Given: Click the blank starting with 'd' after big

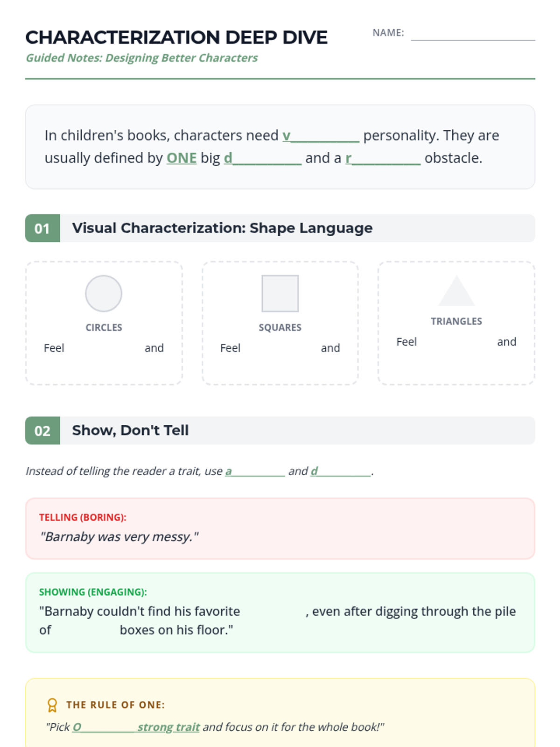Looking at the screenshot, I should pyautogui.click(x=263, y=158).
